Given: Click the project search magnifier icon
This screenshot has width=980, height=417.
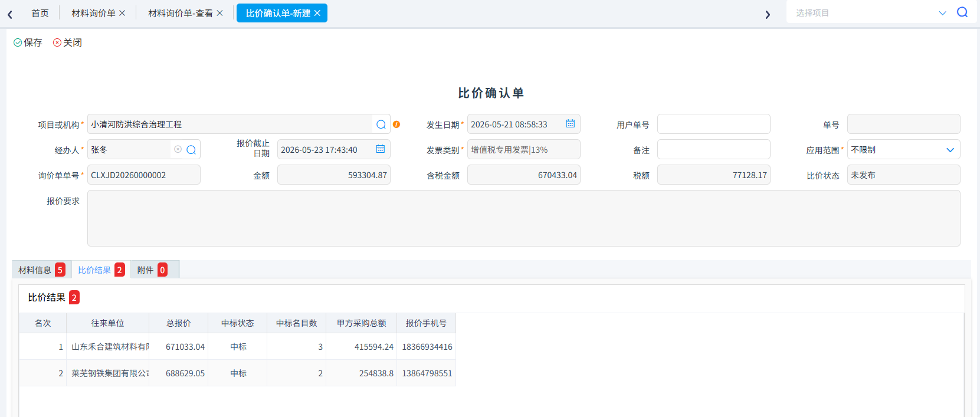Looking at the screenshot, I should click(x=381, y=124).
